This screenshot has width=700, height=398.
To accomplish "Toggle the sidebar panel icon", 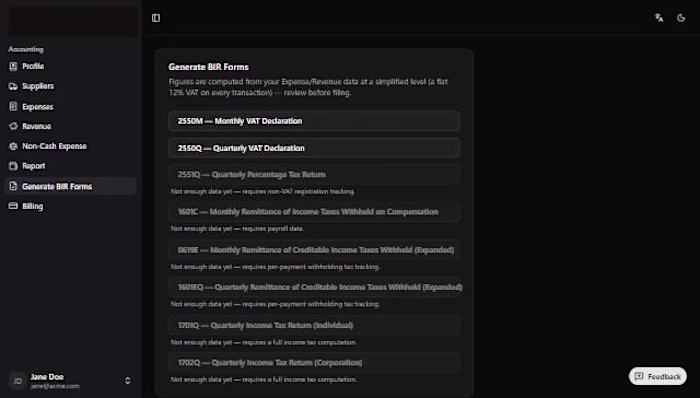I will (156, 18).
